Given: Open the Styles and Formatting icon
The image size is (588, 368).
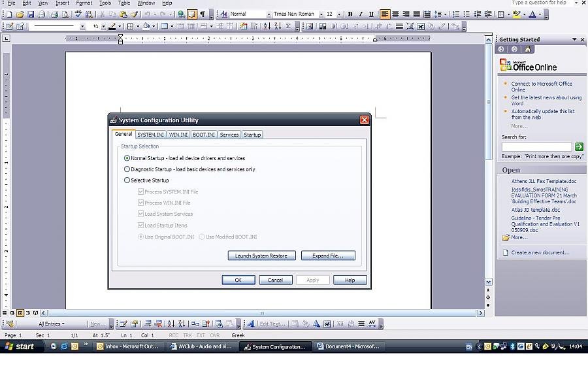Looking at the screenshot, I should coord(224,14).
